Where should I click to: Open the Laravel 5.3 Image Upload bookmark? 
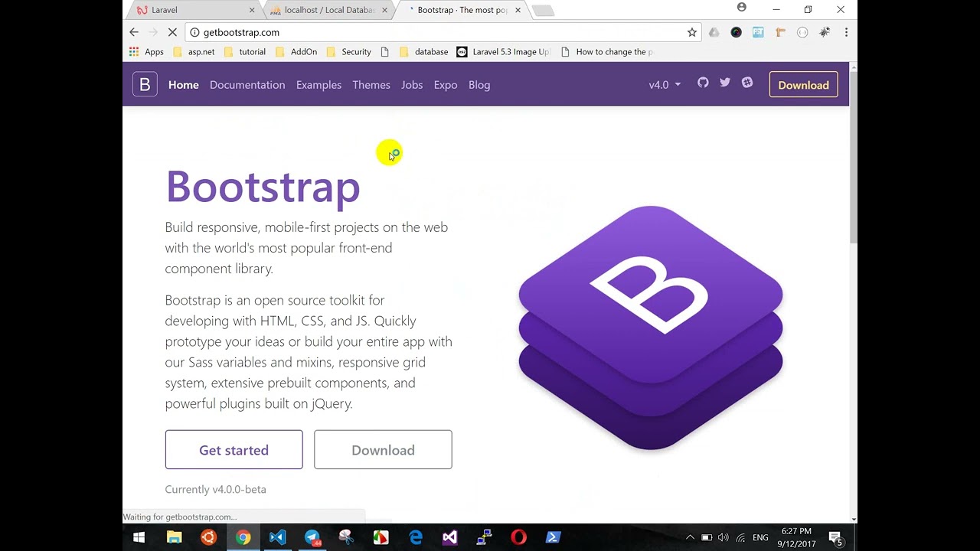(504, 52)
